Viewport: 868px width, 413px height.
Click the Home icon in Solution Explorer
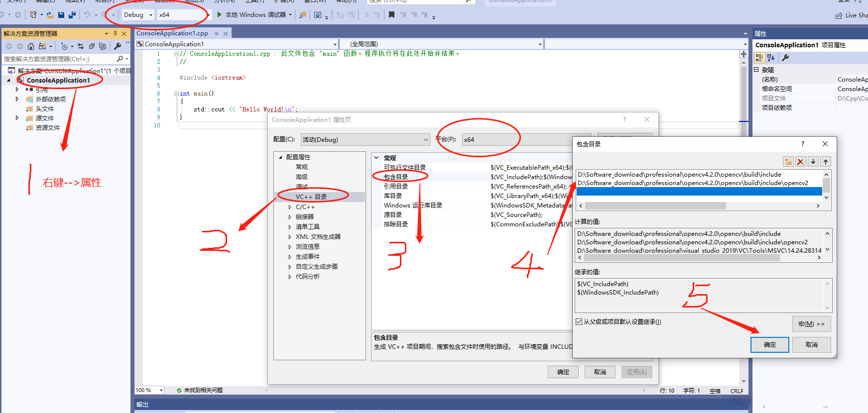click(x=31, y=46)
